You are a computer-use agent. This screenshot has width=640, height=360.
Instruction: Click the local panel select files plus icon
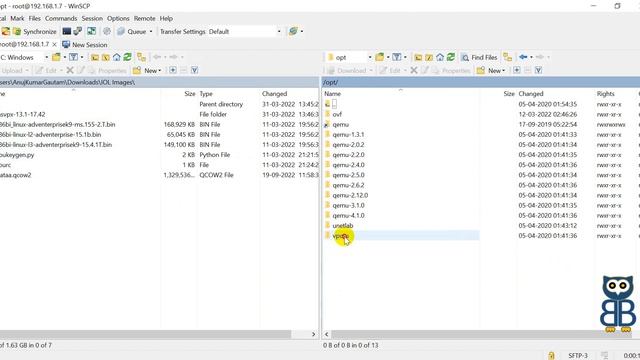click(x=173, y=71)
